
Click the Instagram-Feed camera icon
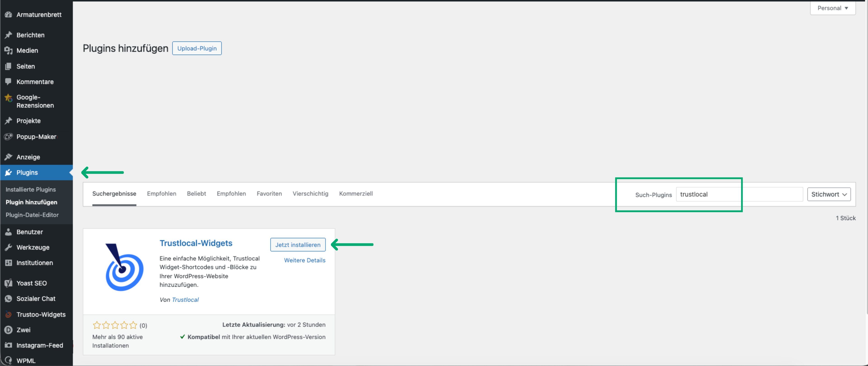tap(8, 345)
